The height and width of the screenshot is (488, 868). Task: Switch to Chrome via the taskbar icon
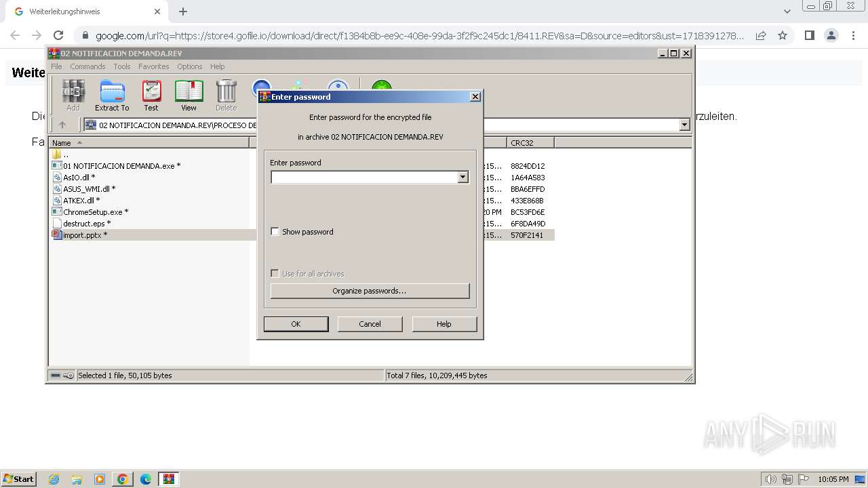123,479
